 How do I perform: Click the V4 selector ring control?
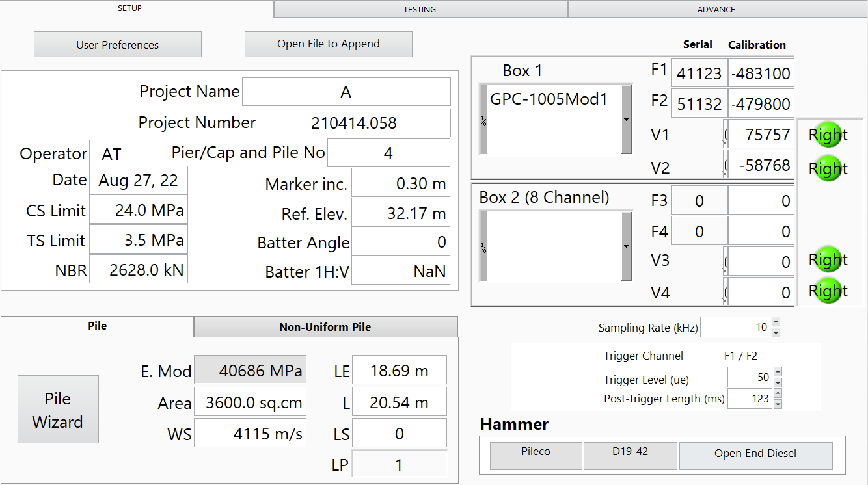click(725, 293)
